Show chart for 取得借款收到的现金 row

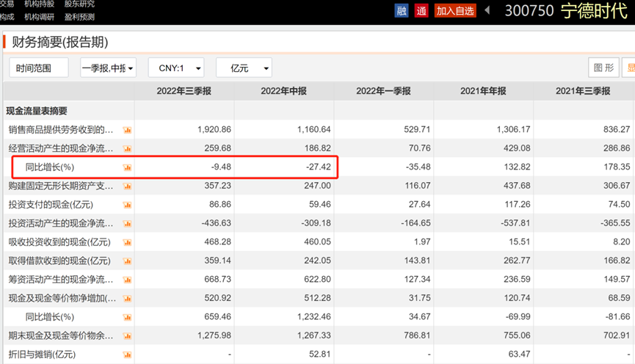pos(127,261)
